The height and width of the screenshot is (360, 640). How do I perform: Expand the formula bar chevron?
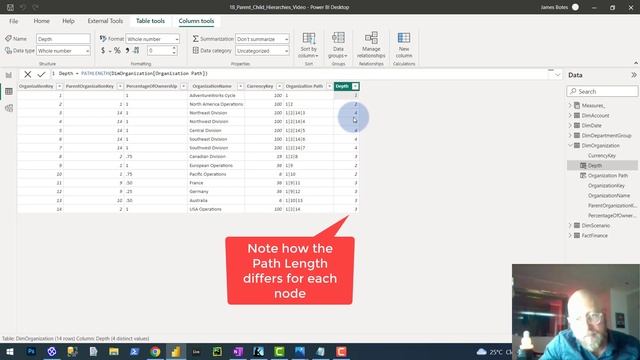point(557,75)
